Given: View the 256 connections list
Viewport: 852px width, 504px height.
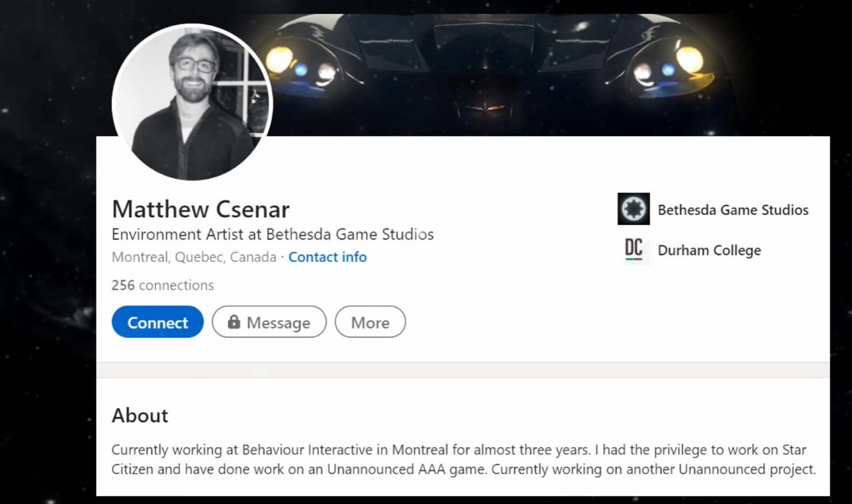Looking at the screenshot, I should tap(162, 285).
